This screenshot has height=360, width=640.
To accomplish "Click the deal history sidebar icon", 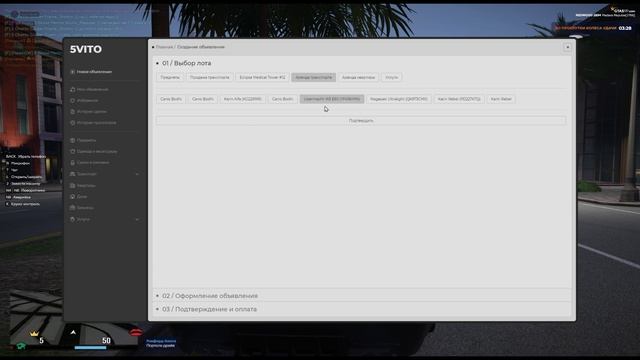I will click(x=72, y=111).
